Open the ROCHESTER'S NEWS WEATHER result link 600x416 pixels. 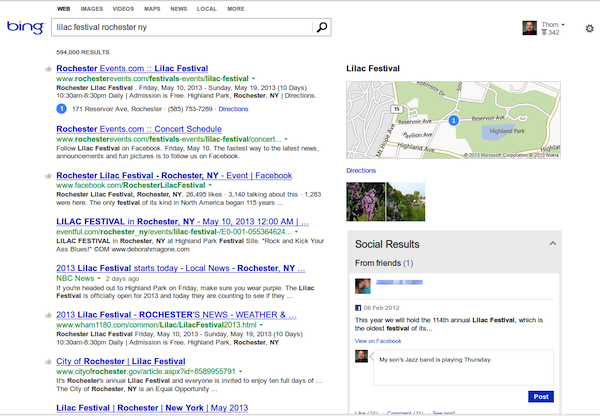(x=176, y=315)
